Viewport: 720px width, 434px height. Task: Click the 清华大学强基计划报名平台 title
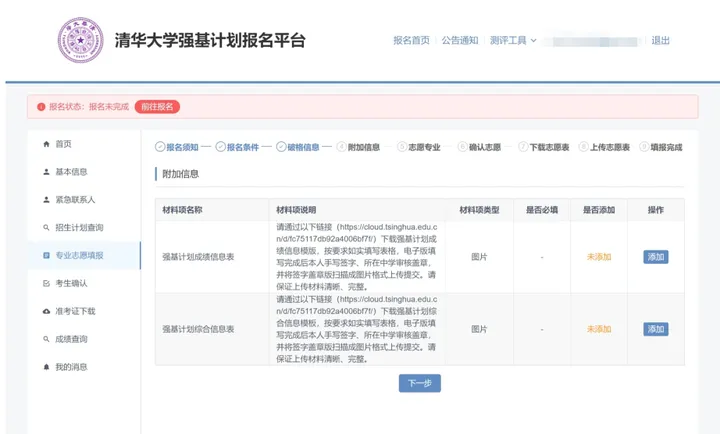210,40
